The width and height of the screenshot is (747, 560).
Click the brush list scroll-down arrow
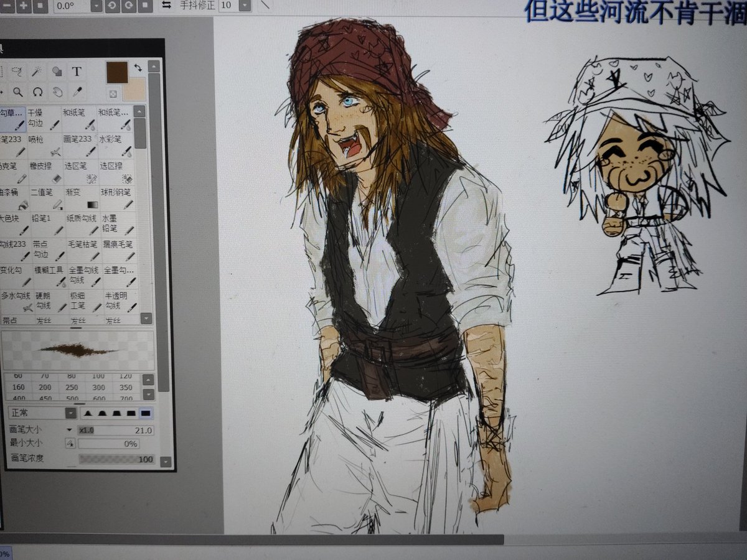tap(146, 319)
